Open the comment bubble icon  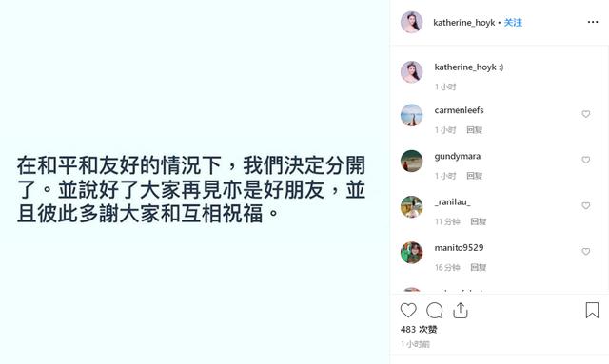[434, 311]
